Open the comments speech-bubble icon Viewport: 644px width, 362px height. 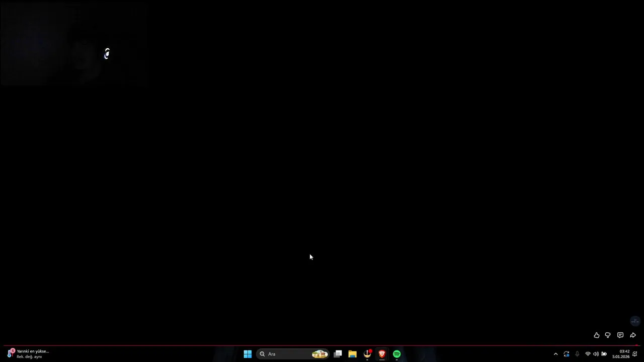point(620,335)
